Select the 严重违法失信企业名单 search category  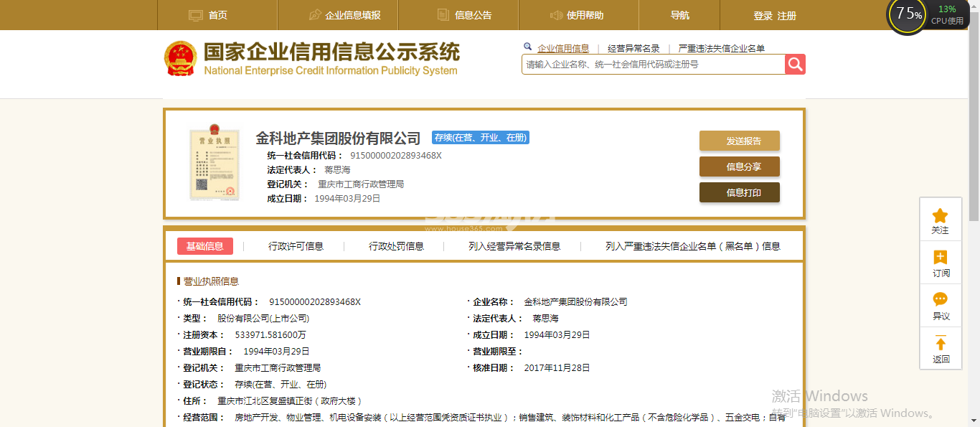[721, 48]
